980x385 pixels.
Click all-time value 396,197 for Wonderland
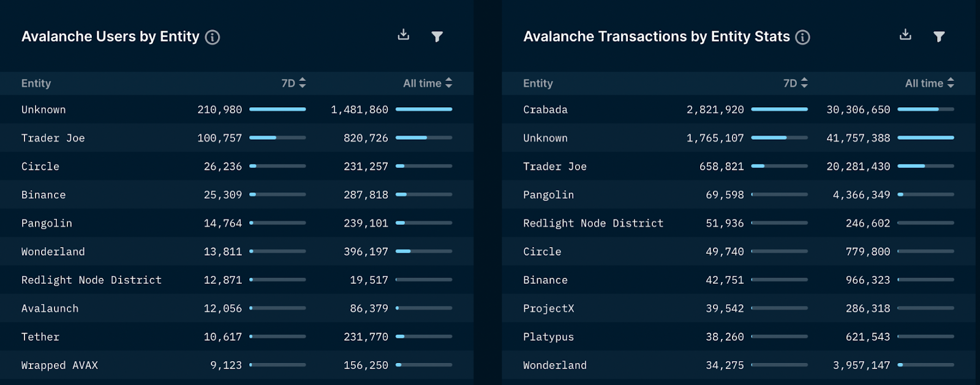366,251
